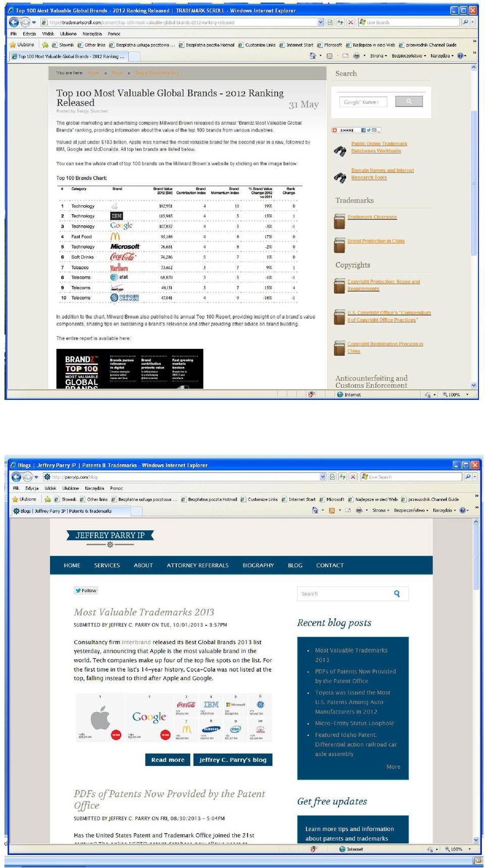Click Help icon in Jeffrey Parry IP command bar
Screen dimensions: 485x868
click(462, 510)
